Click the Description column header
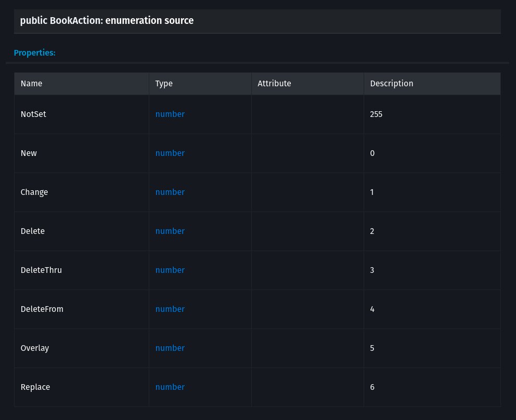The height and width of the screenshot is (420, 516). (x=391, y=83)
